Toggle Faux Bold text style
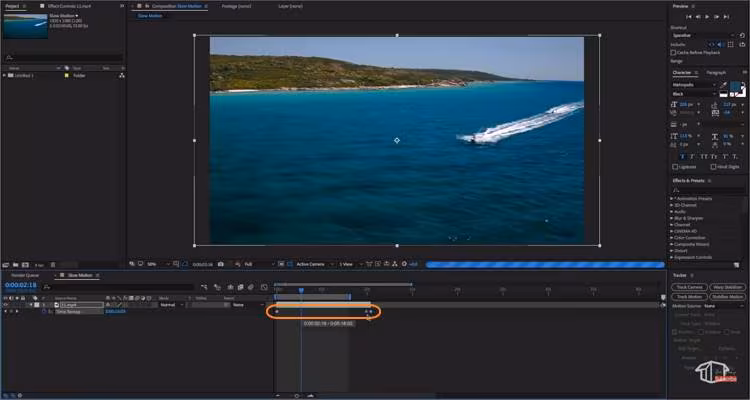This screenshot has height=400, width=750. point(682,157)
